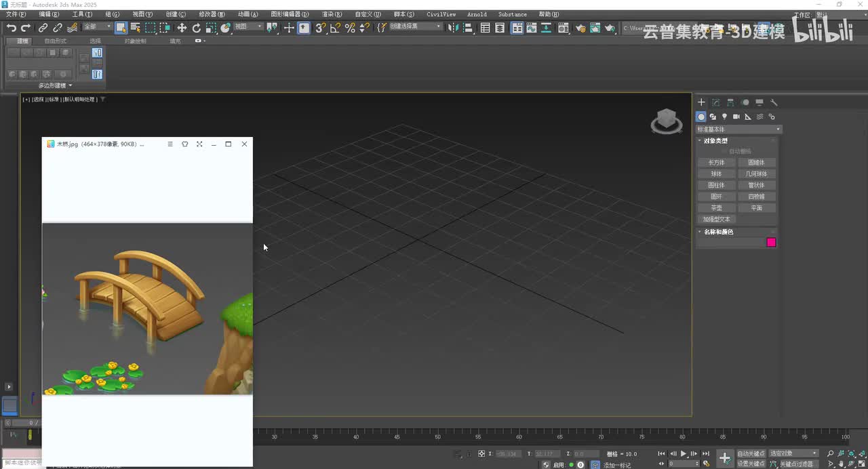The image size is (868, 469).
Task: Toggle the 自动关键点 auto key mode
Action: [x=751, y=453]
